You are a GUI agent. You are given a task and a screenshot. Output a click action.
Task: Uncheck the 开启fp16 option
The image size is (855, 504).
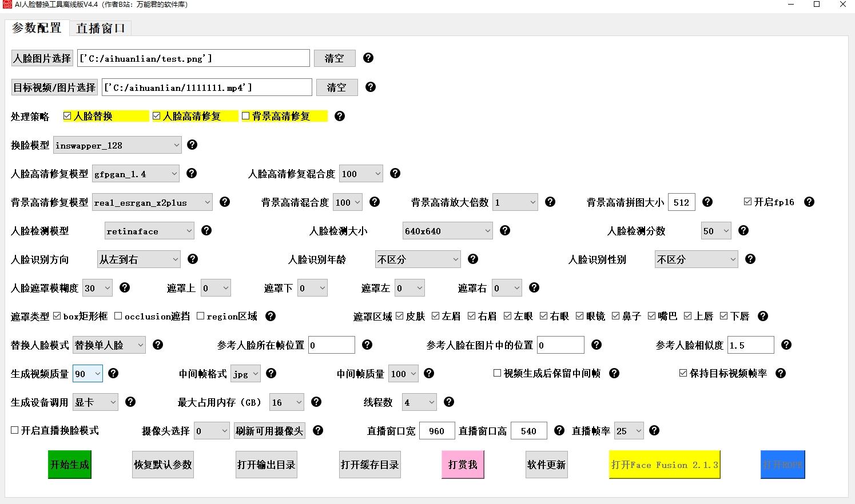pyautogui.click(x=747, y=201)
